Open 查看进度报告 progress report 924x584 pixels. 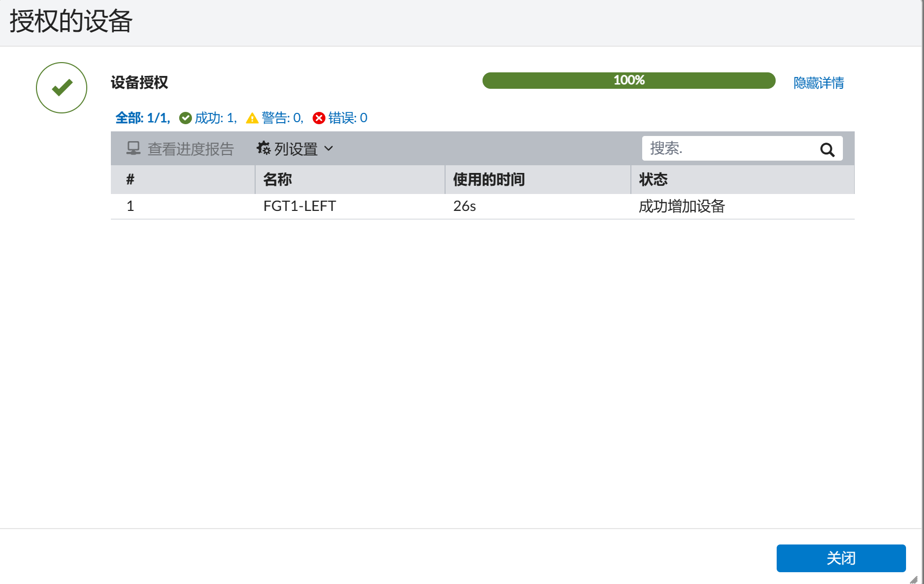point(190,149)
